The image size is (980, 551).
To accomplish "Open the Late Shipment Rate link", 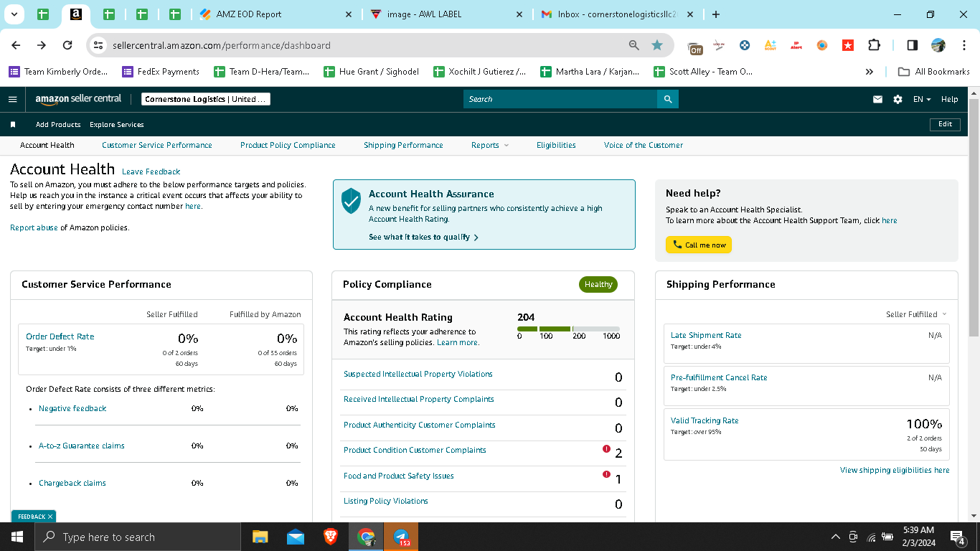I will pyautogui.click(x=706, y=335).
